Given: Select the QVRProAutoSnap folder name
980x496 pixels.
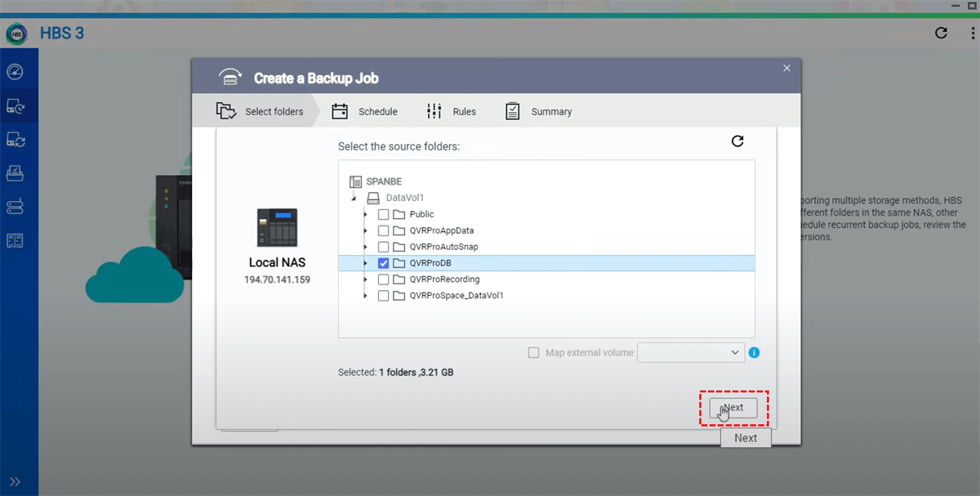Looking at the screenshot, I should coord(444,247).
